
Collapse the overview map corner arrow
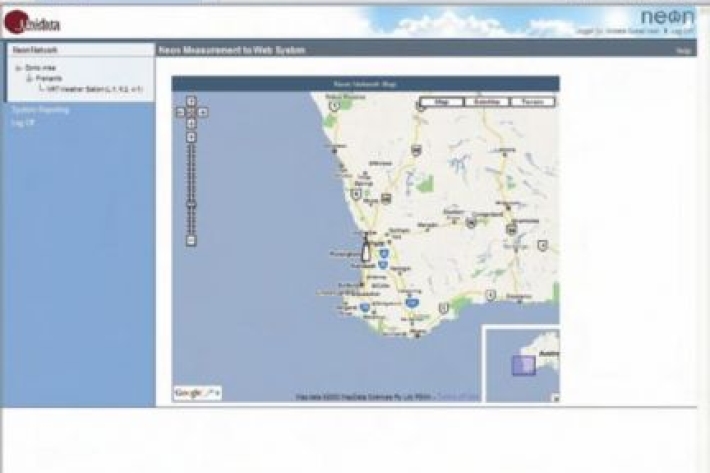tap(554, 397)
